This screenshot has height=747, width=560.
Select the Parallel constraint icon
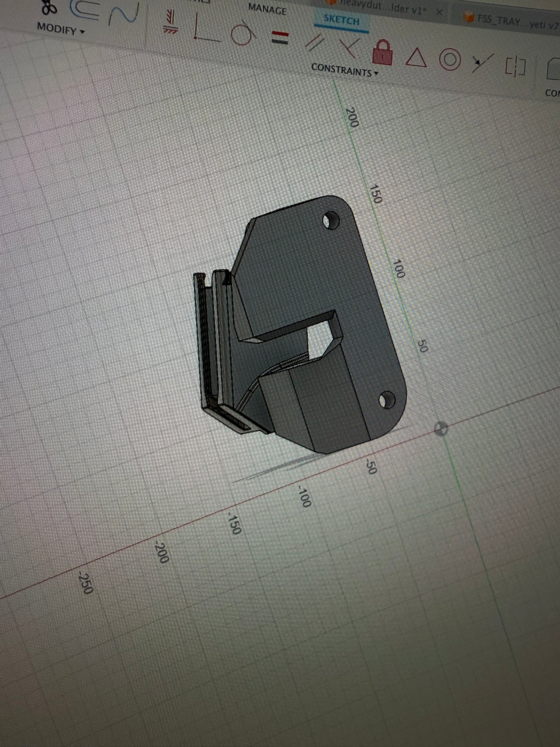click(x=315, y=42)
